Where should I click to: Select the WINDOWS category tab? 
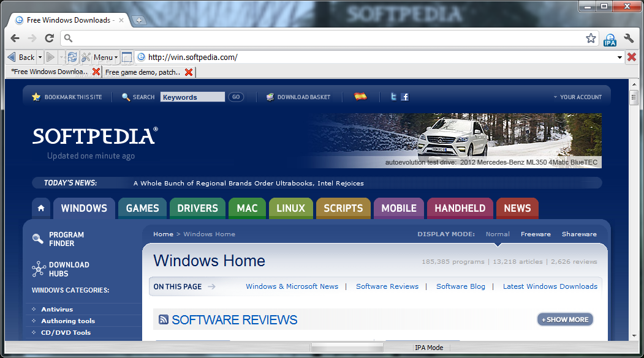[84, 208]
